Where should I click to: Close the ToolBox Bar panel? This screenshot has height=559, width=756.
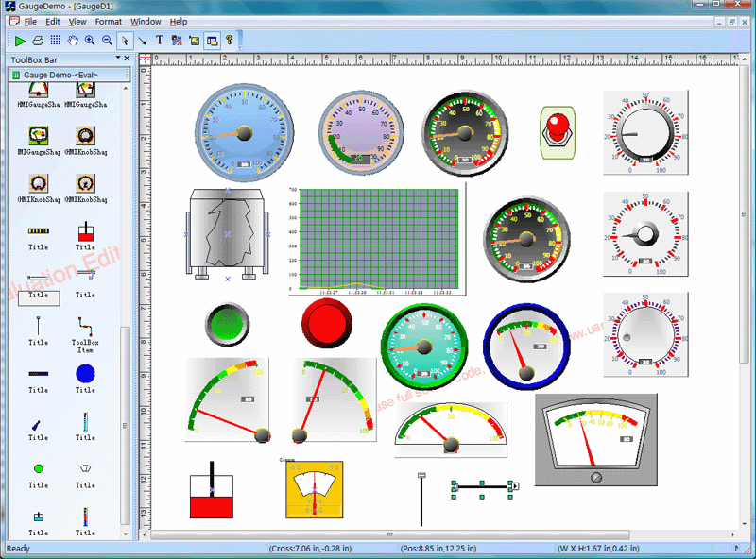pyautogui.click(x=127, y=59)
